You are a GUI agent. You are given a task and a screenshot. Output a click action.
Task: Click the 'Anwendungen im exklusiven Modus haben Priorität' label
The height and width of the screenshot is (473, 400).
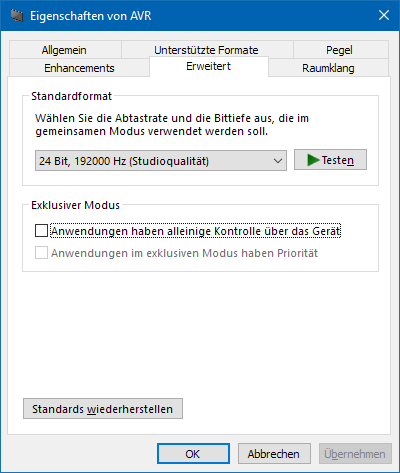point(184,253)
